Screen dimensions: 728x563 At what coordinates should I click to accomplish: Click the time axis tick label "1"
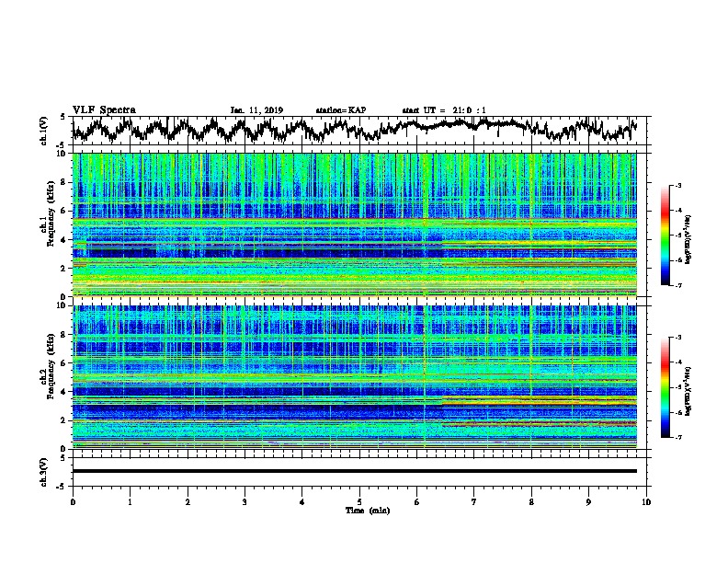click(x=130, y=501)
